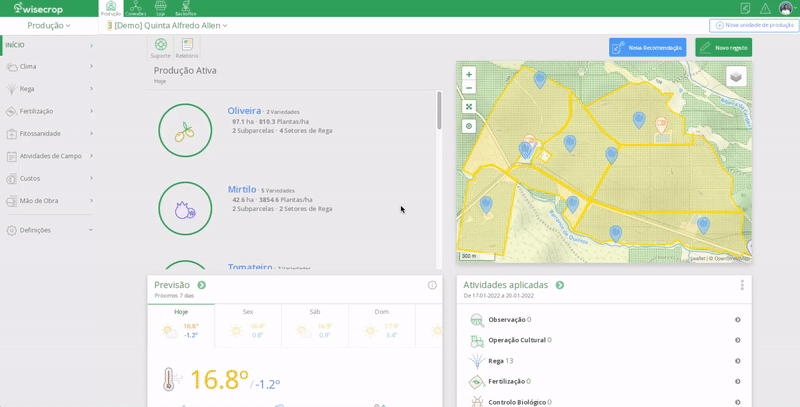
Task: Open the Conexões top navigation tab
Action: (135, 8)
